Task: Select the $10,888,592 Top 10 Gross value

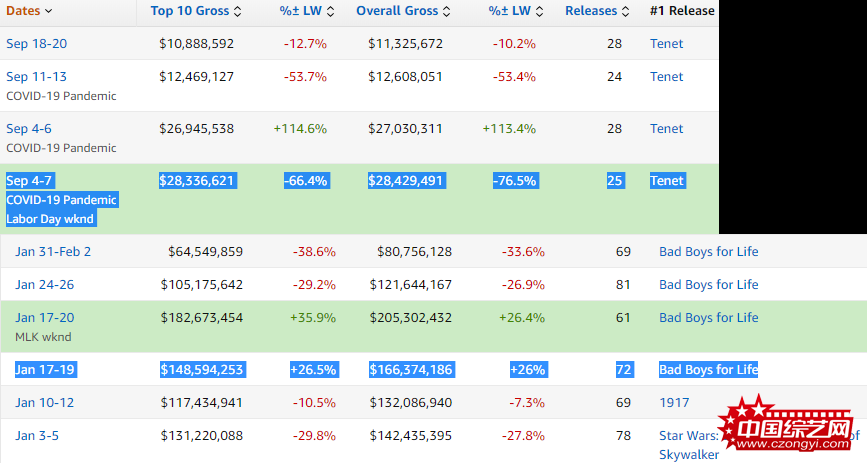Action: point(196,44)
